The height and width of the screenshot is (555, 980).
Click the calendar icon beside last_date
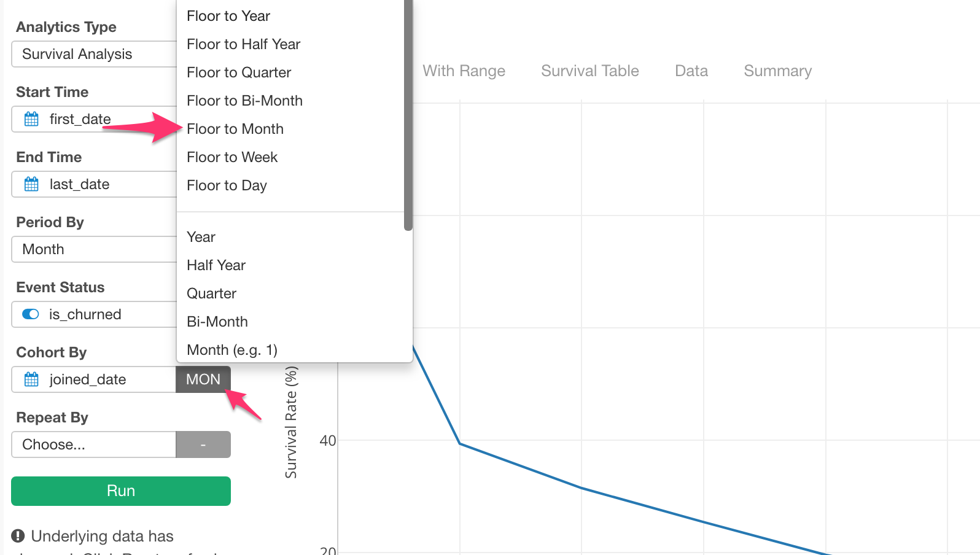(x=31, y=184)
